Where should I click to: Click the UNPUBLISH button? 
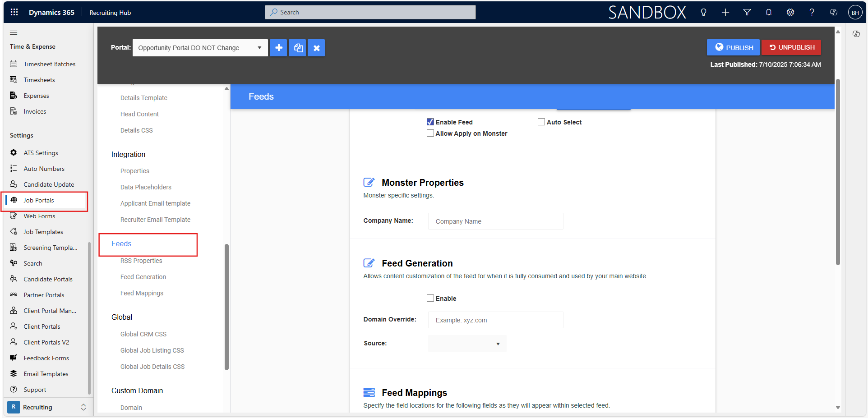[791, 47]
